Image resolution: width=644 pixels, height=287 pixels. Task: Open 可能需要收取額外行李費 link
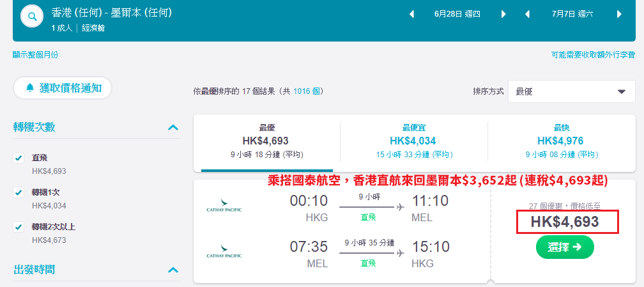593,55
